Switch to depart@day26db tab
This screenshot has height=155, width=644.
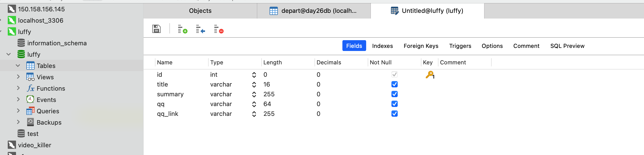tap(314, 11)
